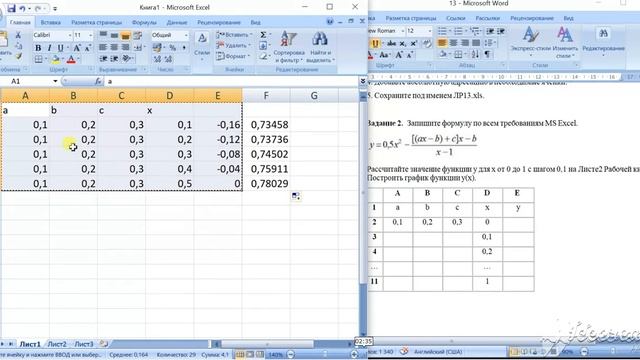Open Сортировка и фильтр in Excel
Screen dimensions: 640x360
289,47
